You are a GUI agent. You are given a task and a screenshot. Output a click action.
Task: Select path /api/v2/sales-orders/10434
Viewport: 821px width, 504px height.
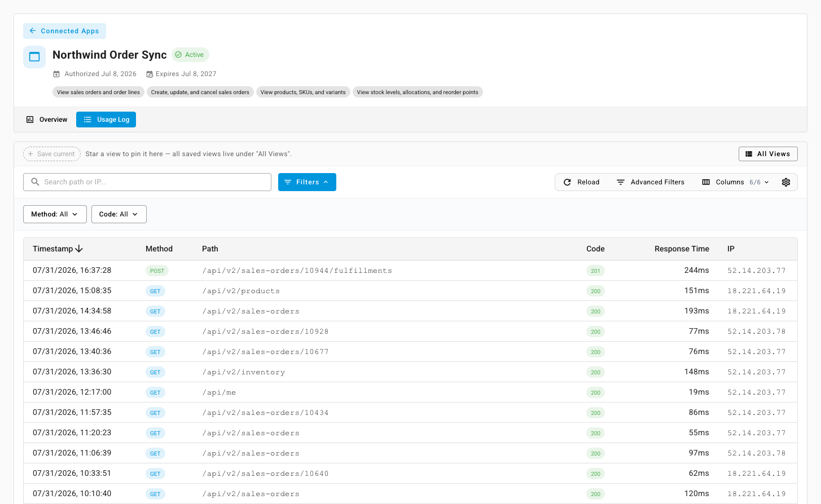pos(265,413)
